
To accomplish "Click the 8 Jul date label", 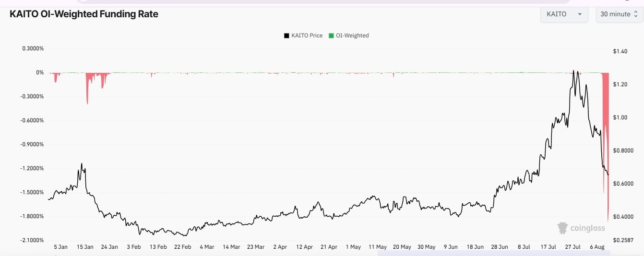I will (x=524, y=247).
